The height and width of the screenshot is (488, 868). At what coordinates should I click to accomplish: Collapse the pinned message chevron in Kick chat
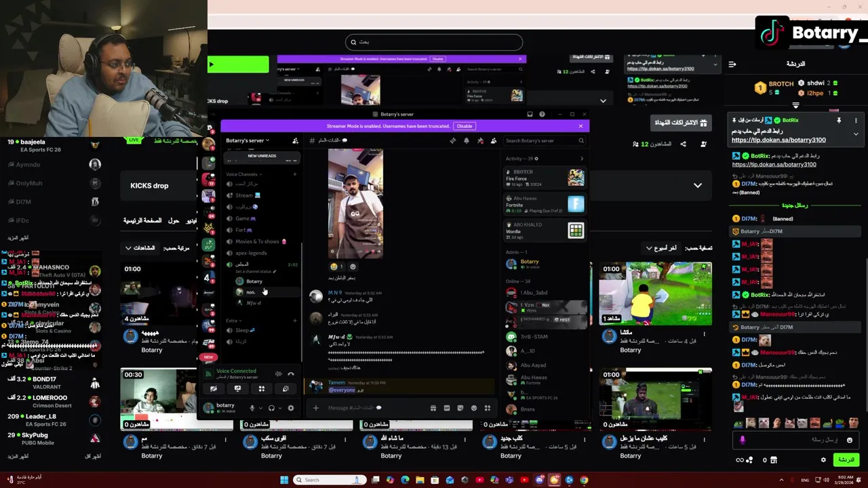(856, 134)
